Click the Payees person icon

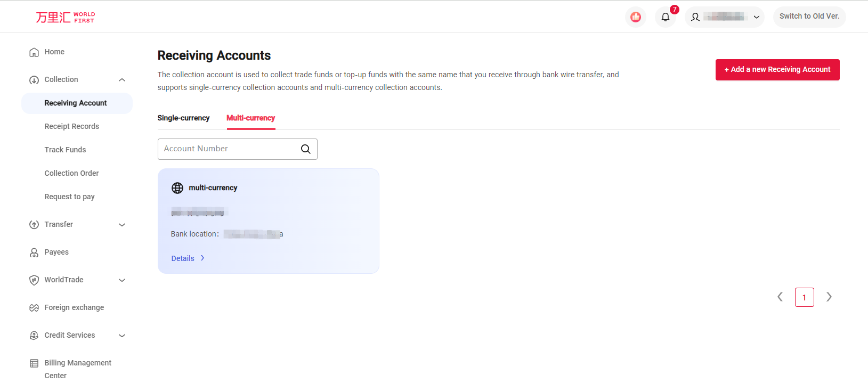pos(34,252)
